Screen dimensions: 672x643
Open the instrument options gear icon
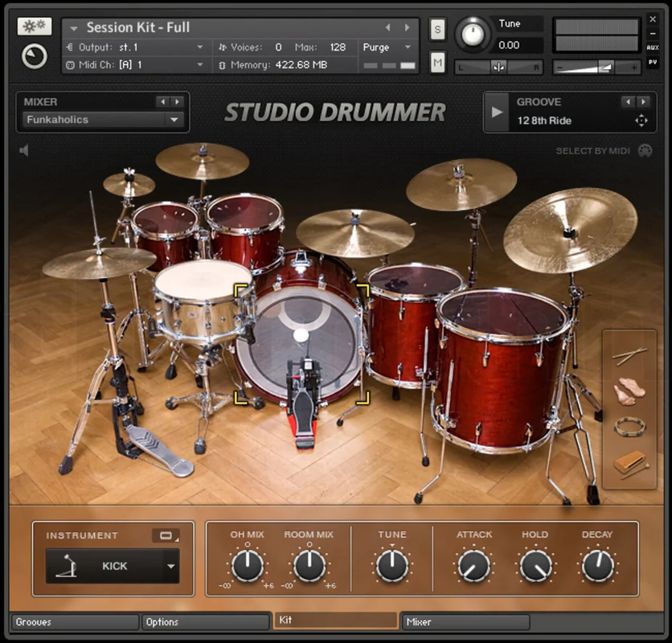click(x=35, y=27)
